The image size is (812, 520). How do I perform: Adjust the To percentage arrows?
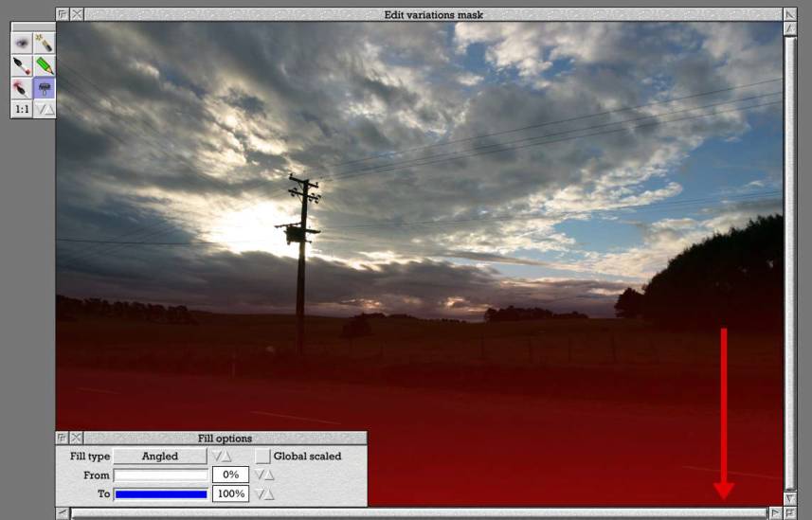pyautogui.click(x=264, y=493)
